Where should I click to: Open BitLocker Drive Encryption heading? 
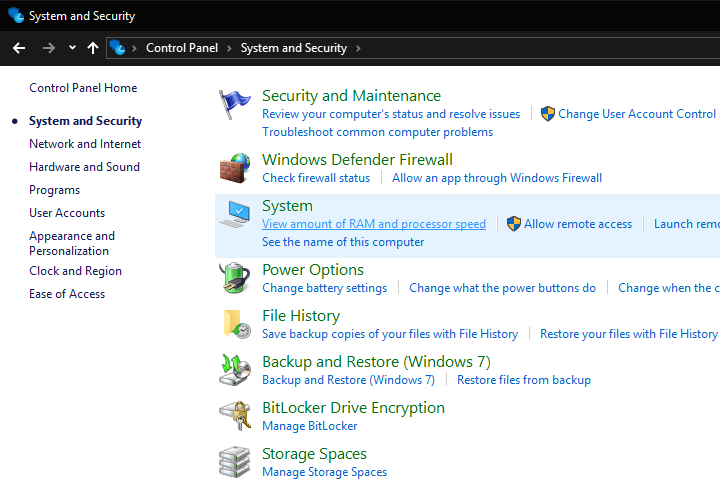[353, 407]
